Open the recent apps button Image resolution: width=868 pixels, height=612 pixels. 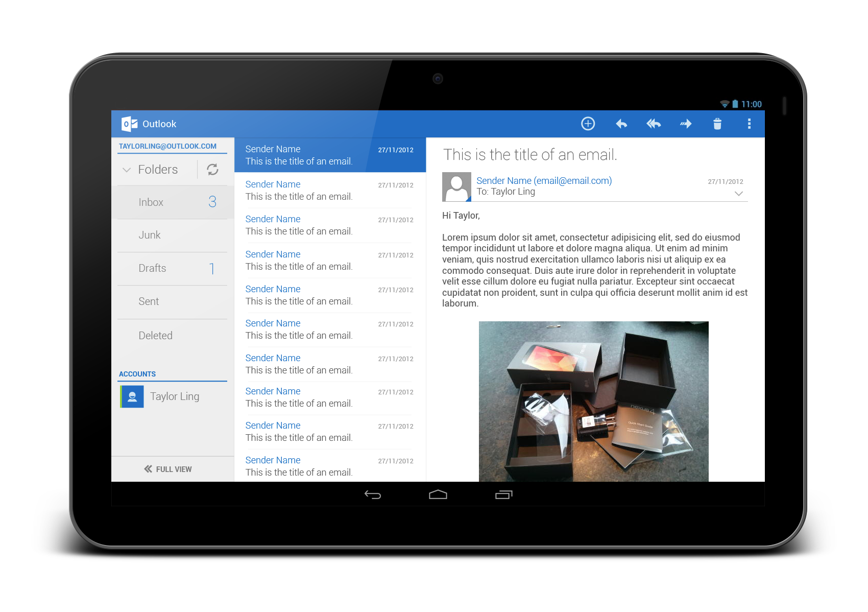click(503, 495)
